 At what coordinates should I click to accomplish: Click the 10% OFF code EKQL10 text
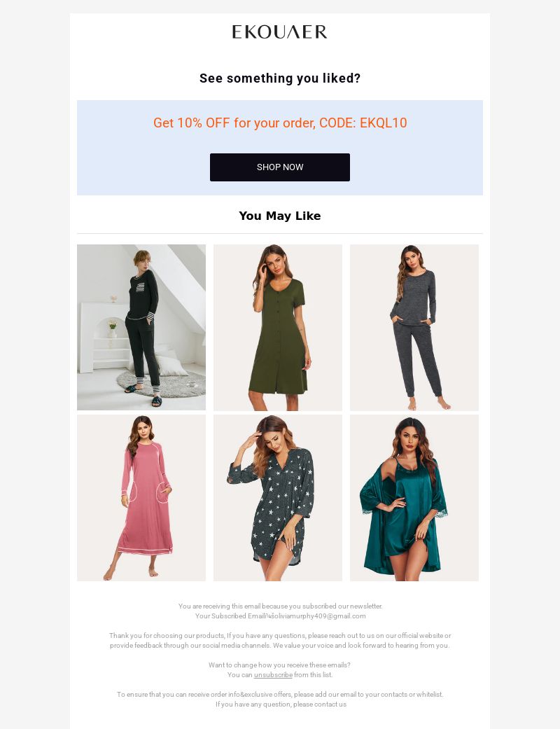tap(280, 123)
